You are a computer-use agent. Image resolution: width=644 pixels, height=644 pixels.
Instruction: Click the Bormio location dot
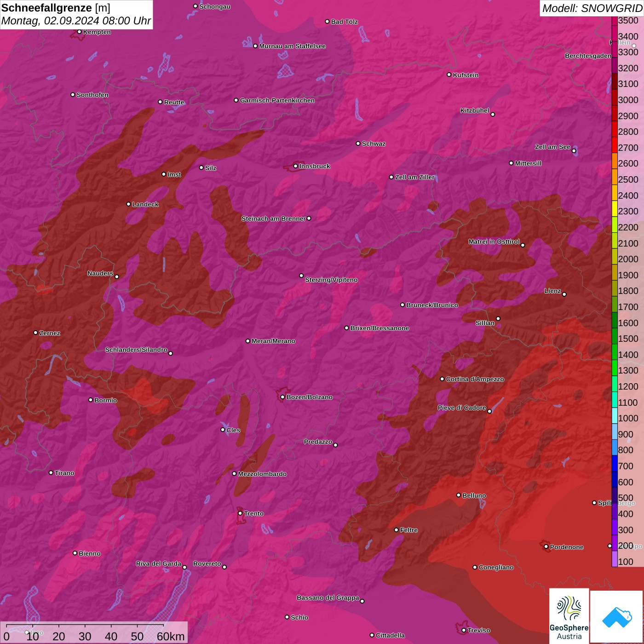point(91,400)
